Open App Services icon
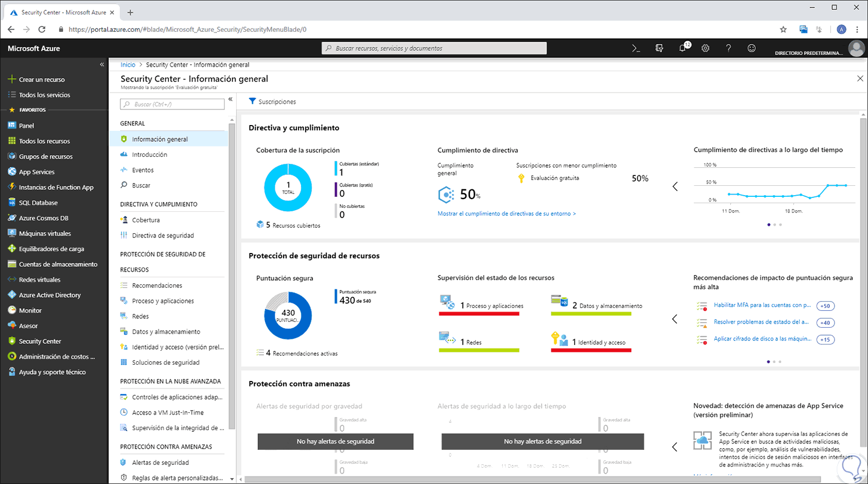The height and width of the screenshot is (484, 868). coord(12,172)
